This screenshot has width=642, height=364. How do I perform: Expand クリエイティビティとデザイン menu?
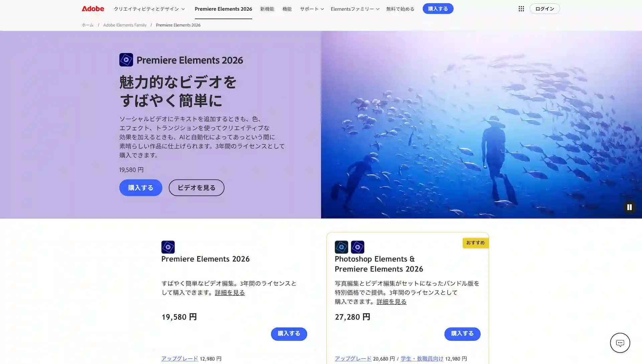pos(149,9)
